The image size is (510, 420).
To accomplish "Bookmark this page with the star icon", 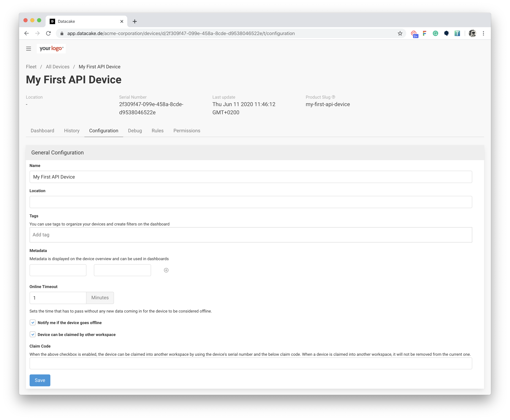I will (400, 33).
